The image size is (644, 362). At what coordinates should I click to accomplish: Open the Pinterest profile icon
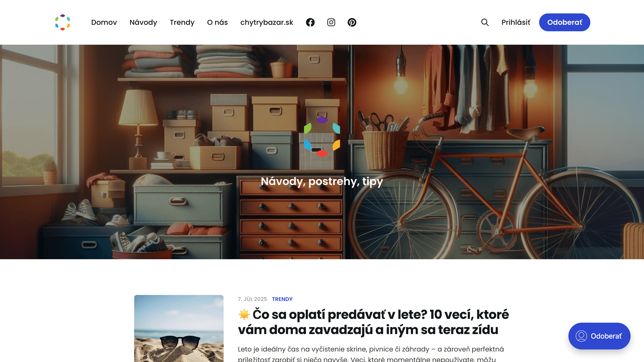pos(352,22)
